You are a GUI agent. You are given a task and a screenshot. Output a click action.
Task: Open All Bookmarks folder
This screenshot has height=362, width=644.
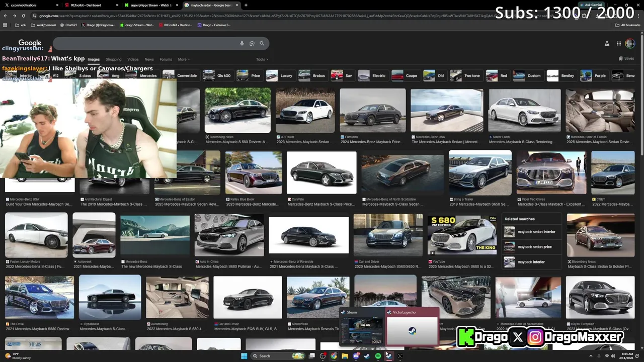[627, 25]
